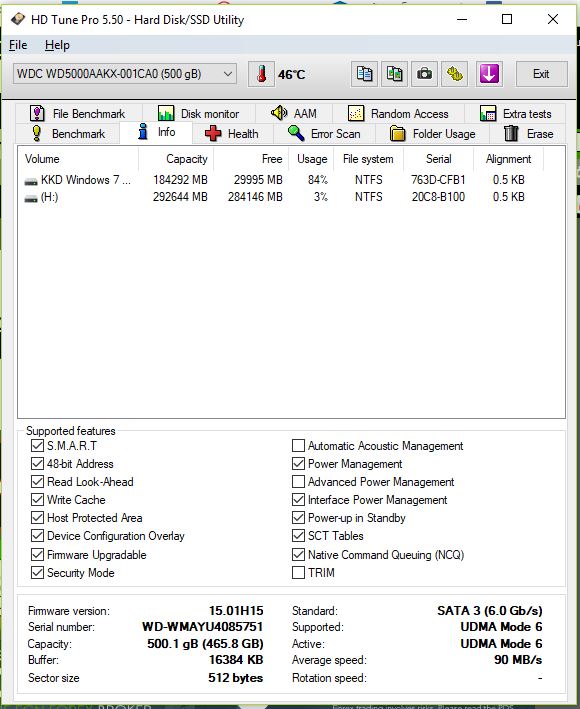Switch to the Benchmark tab
This screenshot has height=709, width=580.
pyautogui.click(x=68, y=134)
